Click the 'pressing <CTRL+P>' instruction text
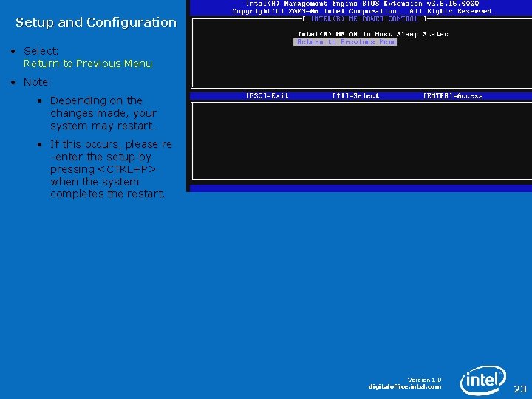The height and width of the screenshot is (399, 532). 103,169
